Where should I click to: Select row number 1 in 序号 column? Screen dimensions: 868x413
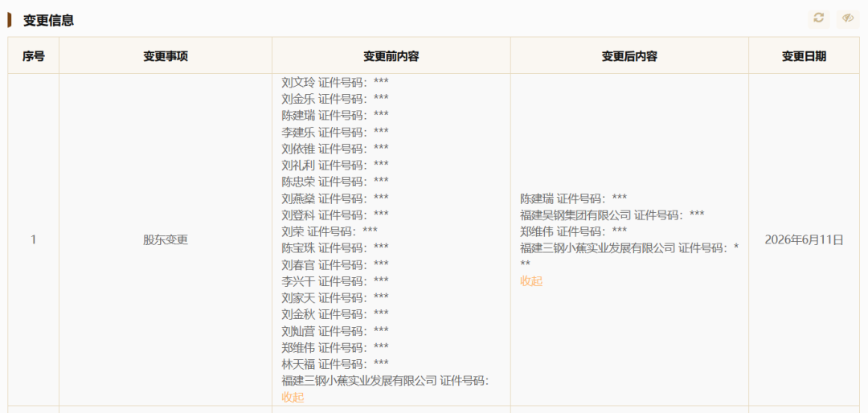(x=33, y=239)
